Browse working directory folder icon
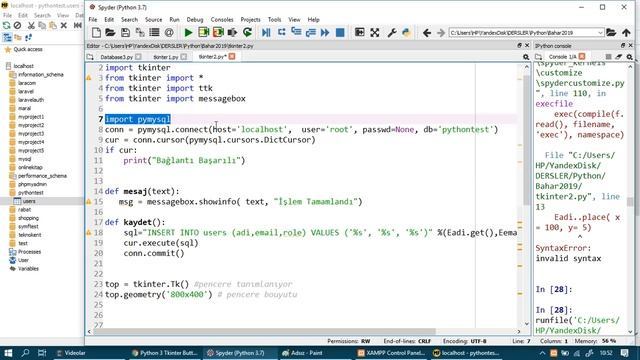Screen dimensions: 640x360 point(611,33)
